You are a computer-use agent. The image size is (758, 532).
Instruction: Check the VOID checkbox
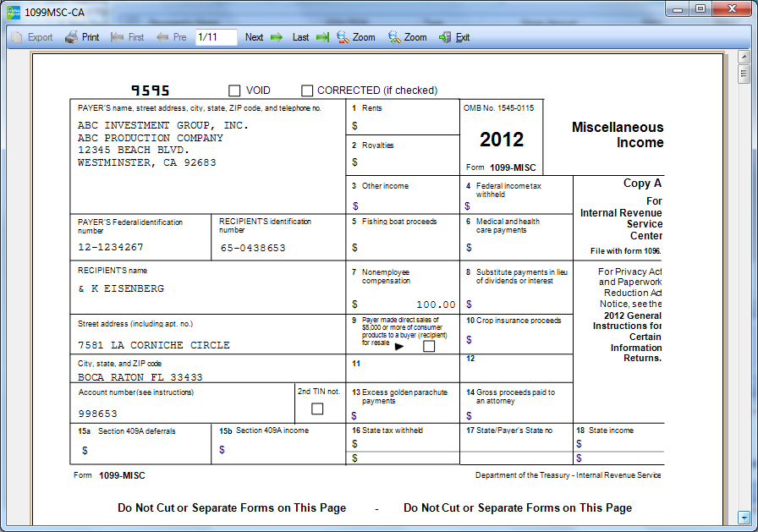point(234,90)
